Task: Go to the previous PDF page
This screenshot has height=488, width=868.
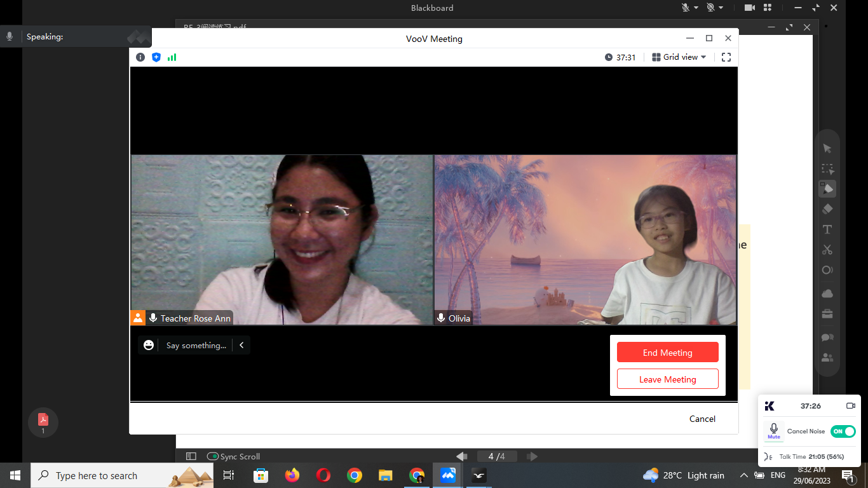Action: [x=462, y=456]
